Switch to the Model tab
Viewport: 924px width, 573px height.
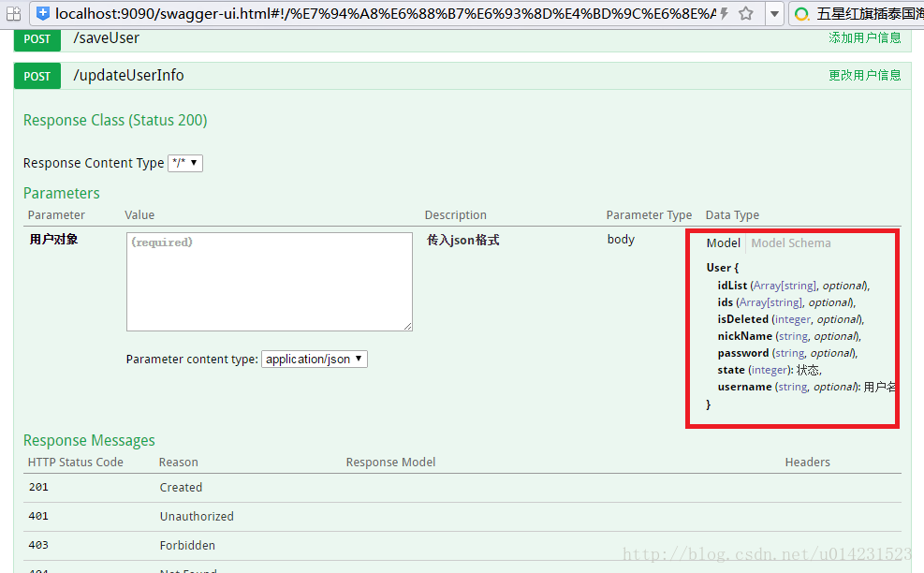(x=723, y=242)
